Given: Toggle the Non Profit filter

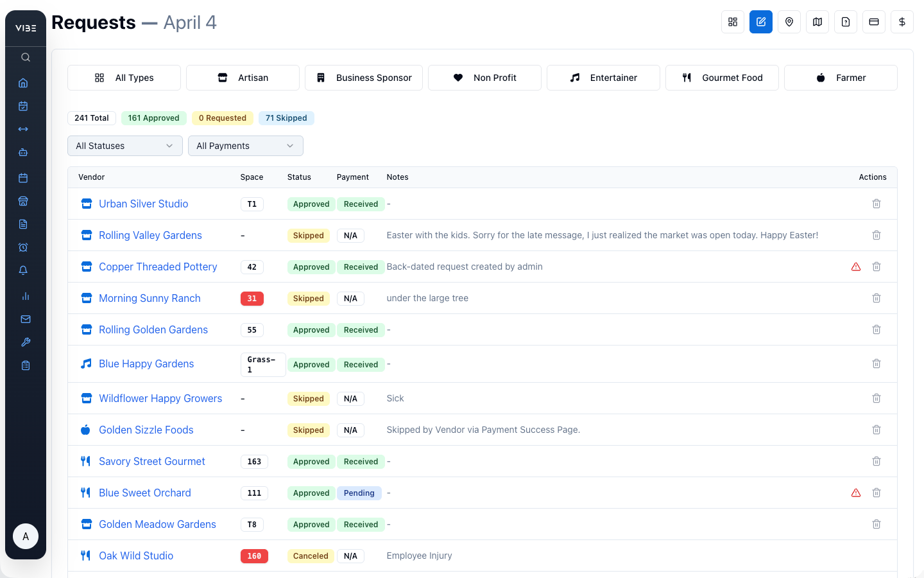Looking at the screenshot, I should point(484,77).
